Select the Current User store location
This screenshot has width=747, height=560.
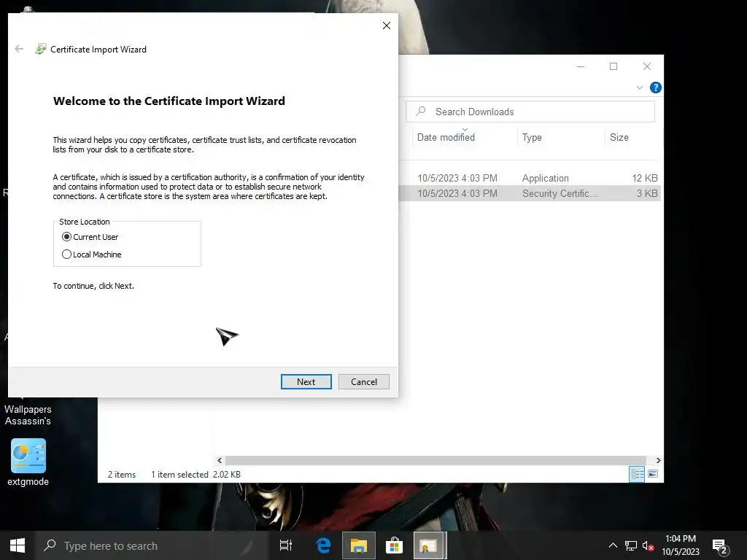[90, 237]
